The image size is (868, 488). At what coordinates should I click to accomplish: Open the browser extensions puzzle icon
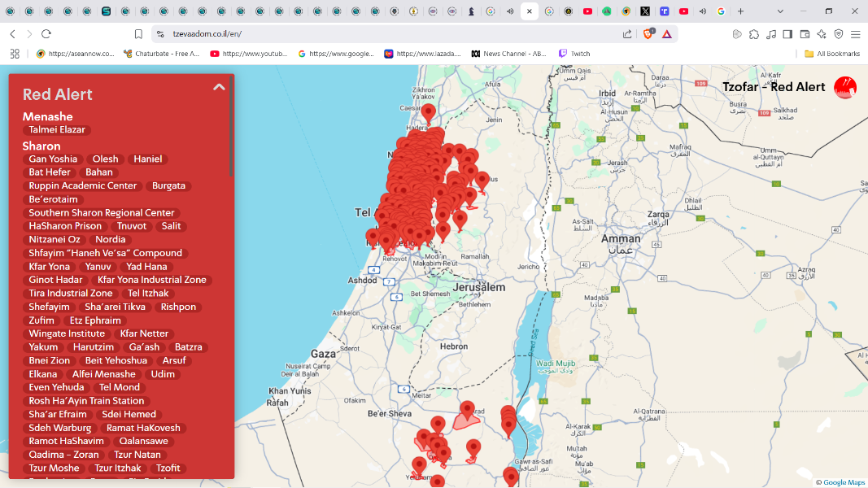tap(754, 33)
